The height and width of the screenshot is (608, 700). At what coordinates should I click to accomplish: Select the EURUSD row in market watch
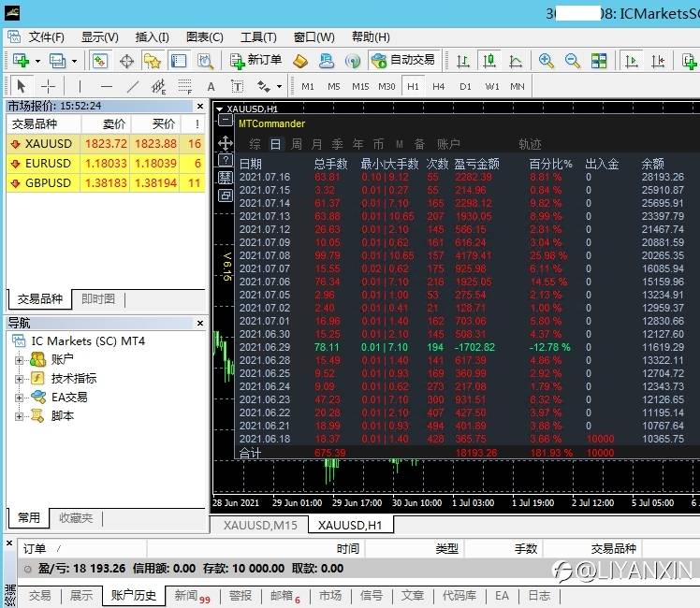49,163
